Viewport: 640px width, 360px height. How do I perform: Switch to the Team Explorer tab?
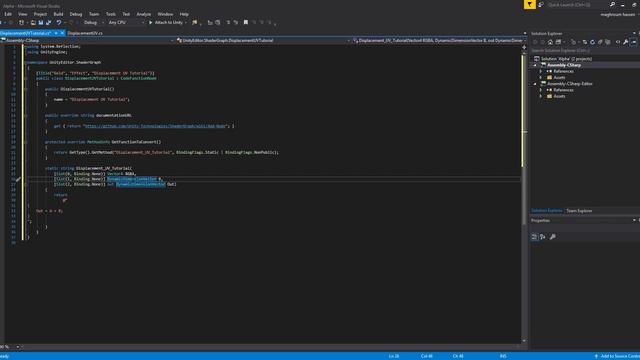click(579, 211)
